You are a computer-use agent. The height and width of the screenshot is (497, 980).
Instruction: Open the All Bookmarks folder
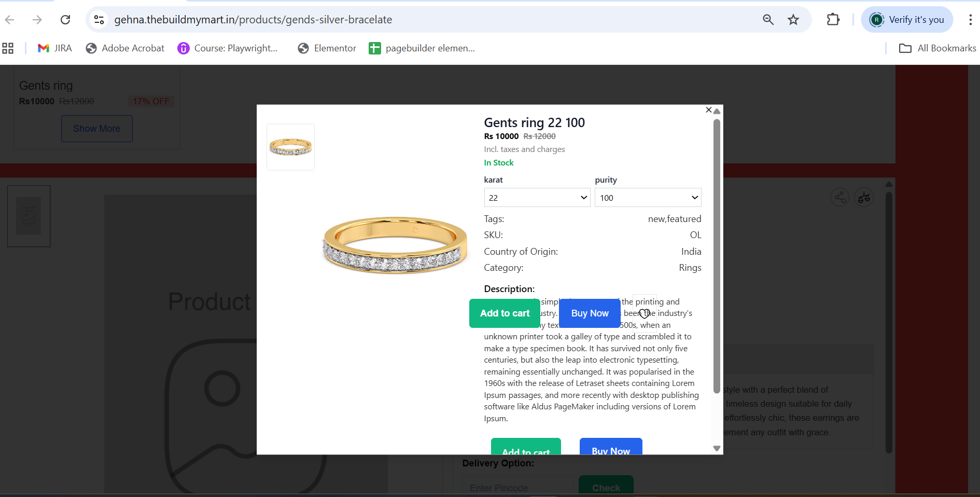[x=937, y=48]
